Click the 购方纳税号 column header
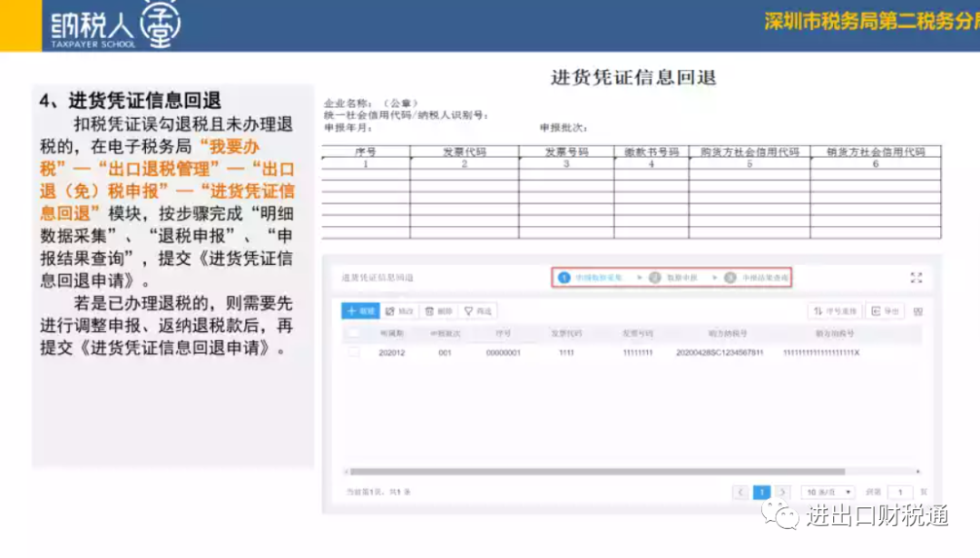This screenshot has height=558, width=980. tap(728, 334)
